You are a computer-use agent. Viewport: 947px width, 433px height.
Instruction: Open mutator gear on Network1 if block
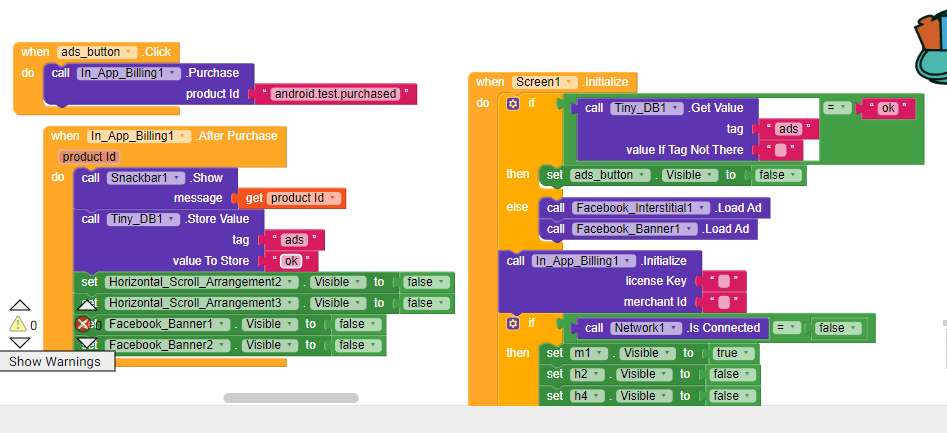(x=513, y=324)
